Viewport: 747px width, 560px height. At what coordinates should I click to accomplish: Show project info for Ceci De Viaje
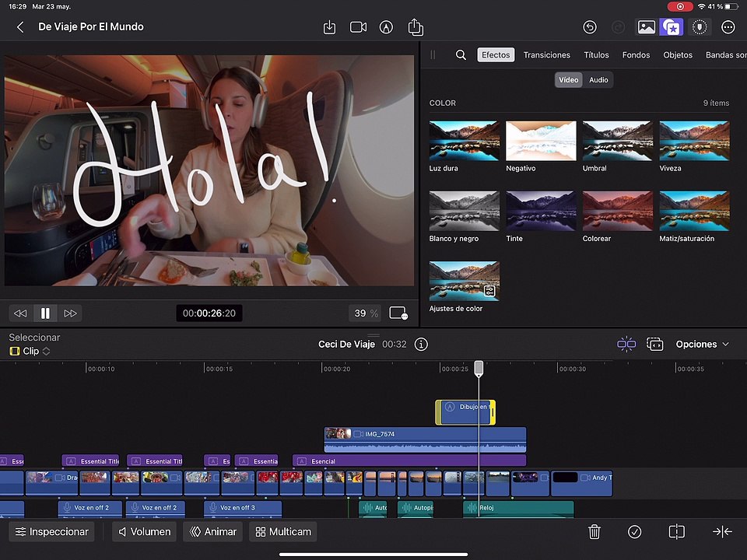click(x=421, y=345)
